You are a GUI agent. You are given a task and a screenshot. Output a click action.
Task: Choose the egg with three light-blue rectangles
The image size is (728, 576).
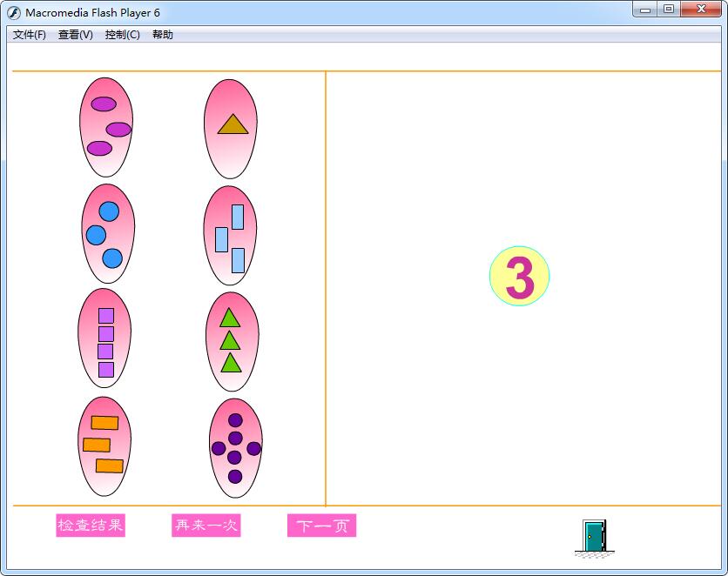[230, 236]
